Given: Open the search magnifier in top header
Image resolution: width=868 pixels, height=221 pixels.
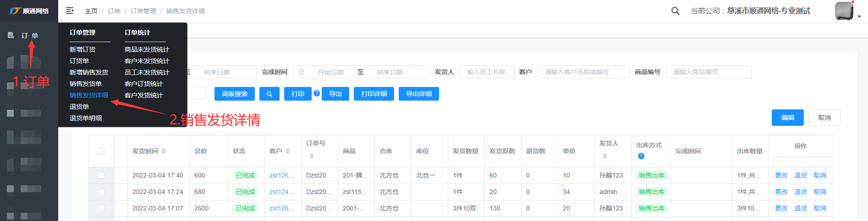Looking at the screenshot, I should [x=675, y=11].
